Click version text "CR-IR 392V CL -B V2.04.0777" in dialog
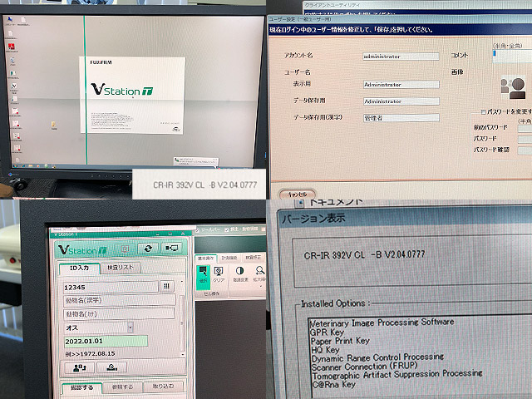 click(364, 254)
